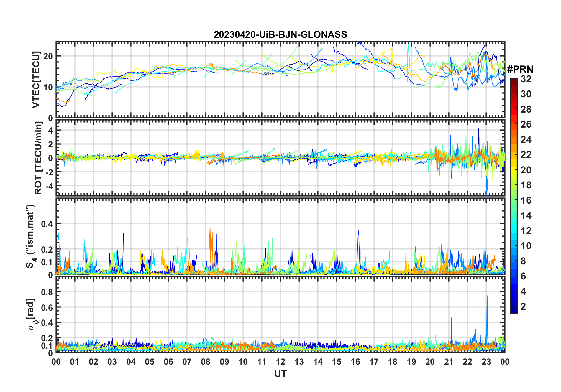The image size is (561, 392).
Task: Click the UT x-axis label
Action: click(280, 374)
